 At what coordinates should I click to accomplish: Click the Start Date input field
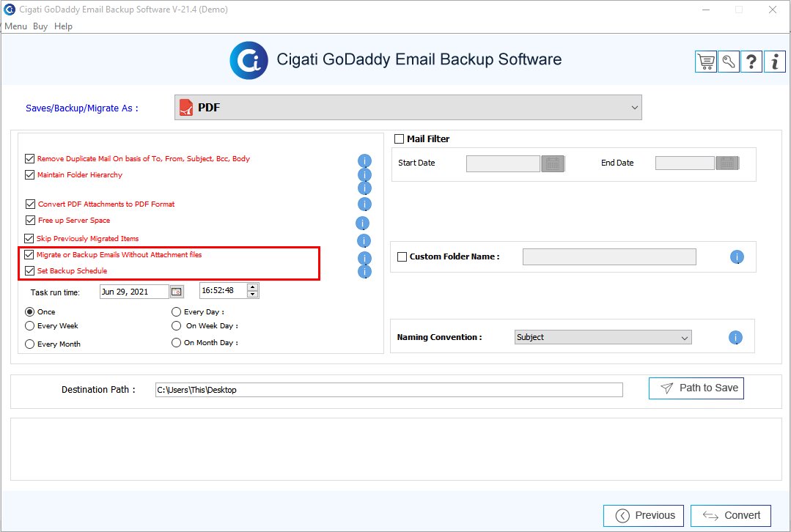tap(503, 163)
